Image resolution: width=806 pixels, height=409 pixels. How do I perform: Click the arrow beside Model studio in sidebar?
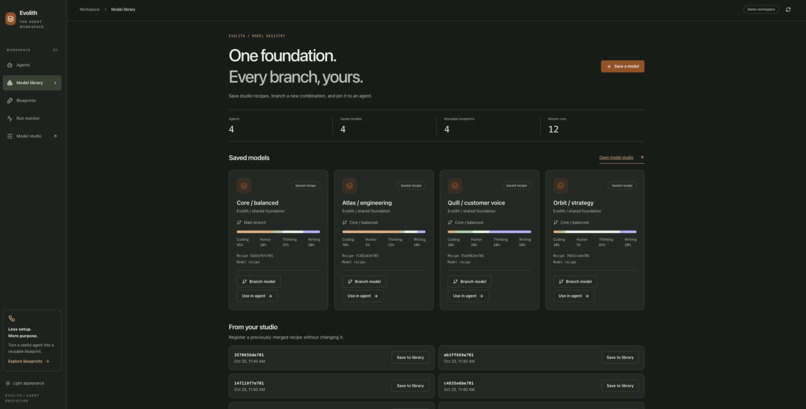click(x=56, y=136)
